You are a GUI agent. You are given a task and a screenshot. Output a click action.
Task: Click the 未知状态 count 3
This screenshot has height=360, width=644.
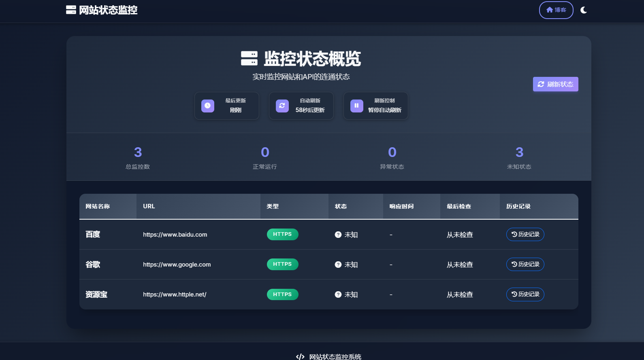(x=519, y=152)
